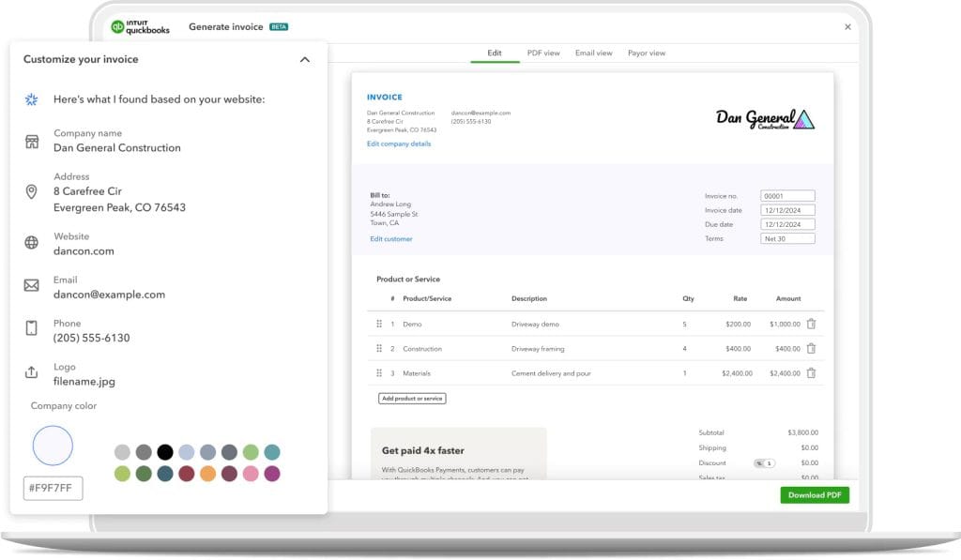Image resolution: width=961 pixels, height=560 pixels.
Task: Switch to the PDF view tab
Action: click(543, 53)
